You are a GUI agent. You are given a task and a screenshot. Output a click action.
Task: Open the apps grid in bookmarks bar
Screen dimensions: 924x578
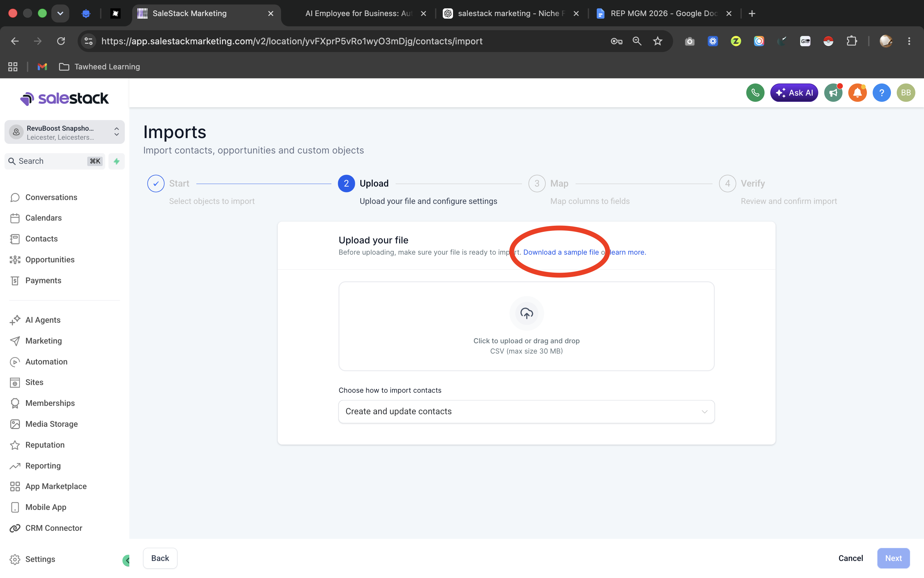tap(13, 67)
